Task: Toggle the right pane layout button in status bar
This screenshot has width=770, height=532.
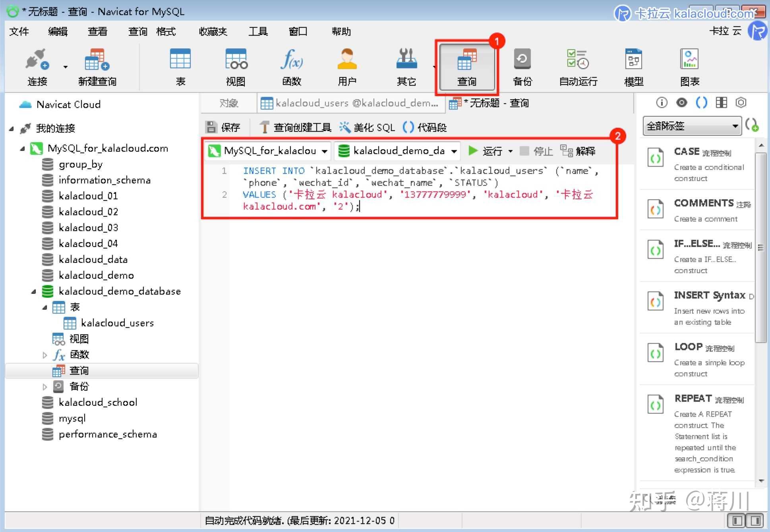Action: tap(755, 520)
